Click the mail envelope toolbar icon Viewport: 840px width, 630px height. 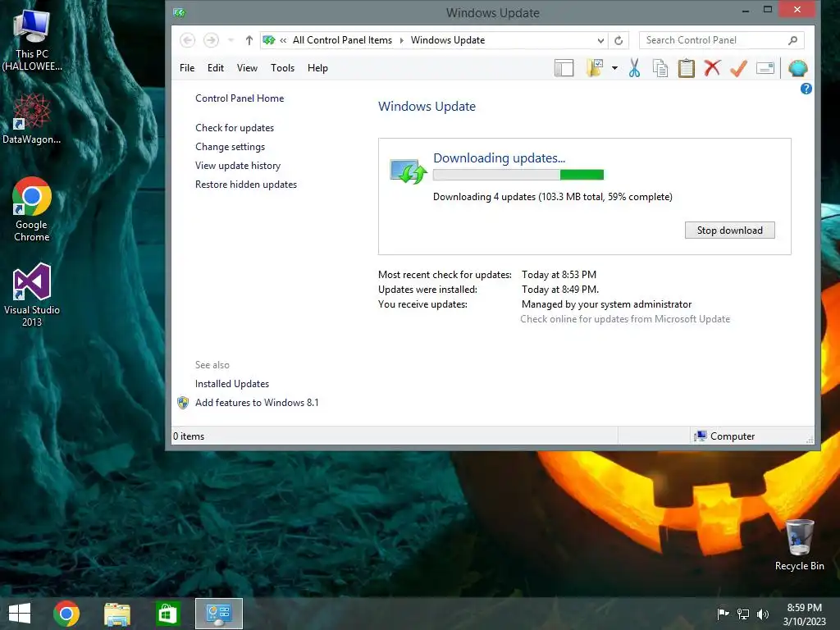click(x=765, y=68)
